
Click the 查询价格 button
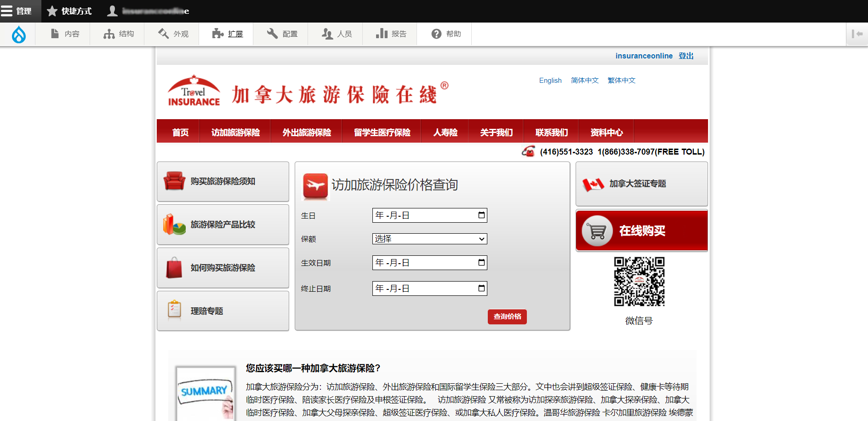[507, 317]
